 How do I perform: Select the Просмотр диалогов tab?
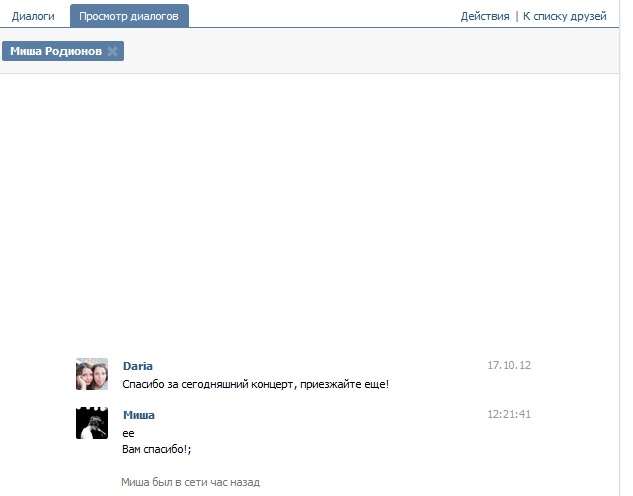(x=129, y=16)
